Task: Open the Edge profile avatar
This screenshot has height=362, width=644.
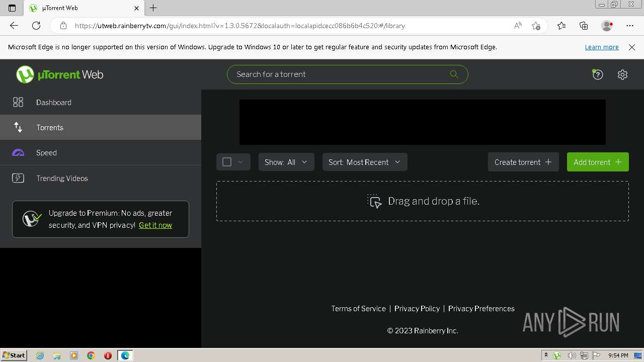Action: pyautogui.click(x=607, y=26)
